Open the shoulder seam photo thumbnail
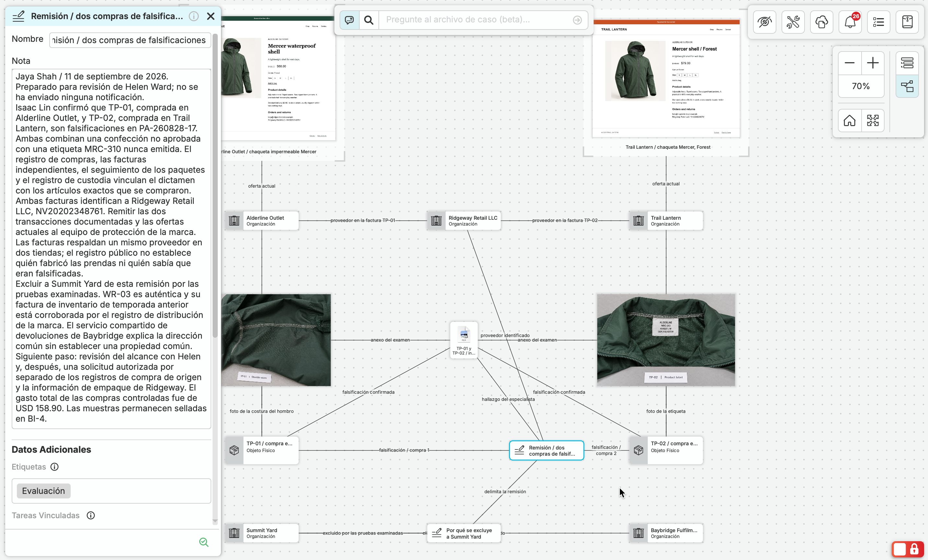Image resolution: width=928 pixels, height=560 pixels. coord(276,340)
